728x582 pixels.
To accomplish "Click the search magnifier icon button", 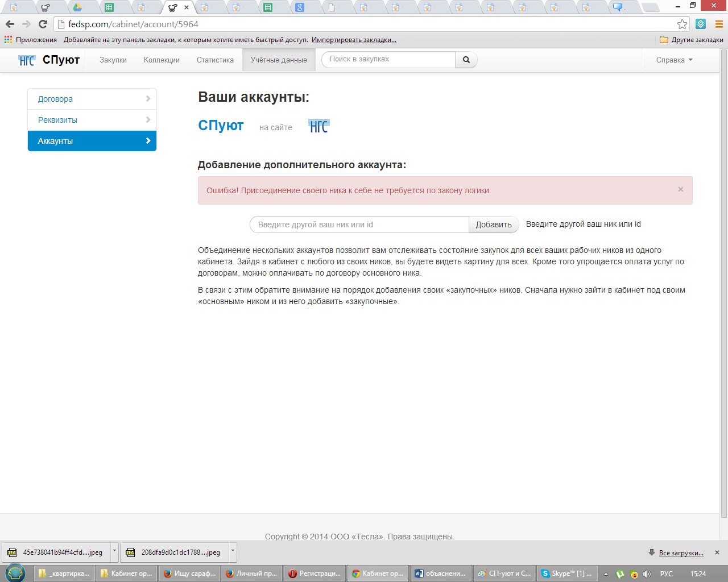I will [466, 60].
